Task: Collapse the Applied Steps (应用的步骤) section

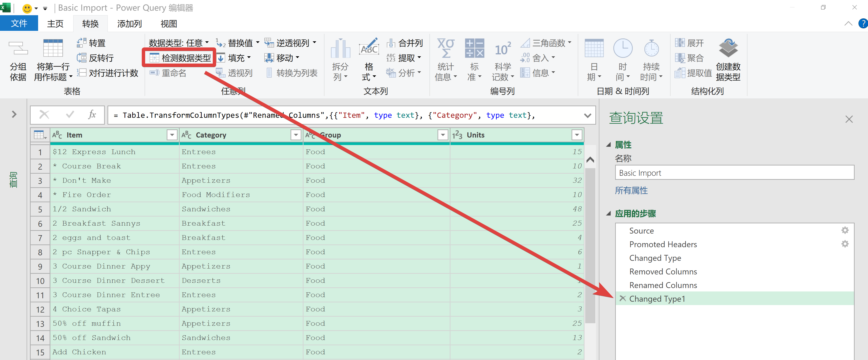Action: click(609, 213)
